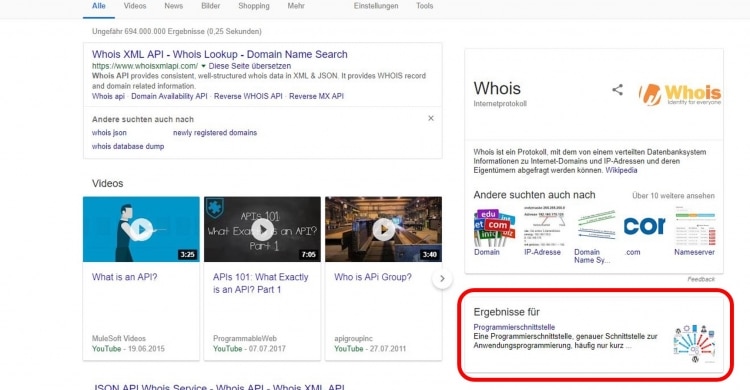The image size is (750, 390).
Task: Switch to the Alle search tab
Action: coord(99,6)
